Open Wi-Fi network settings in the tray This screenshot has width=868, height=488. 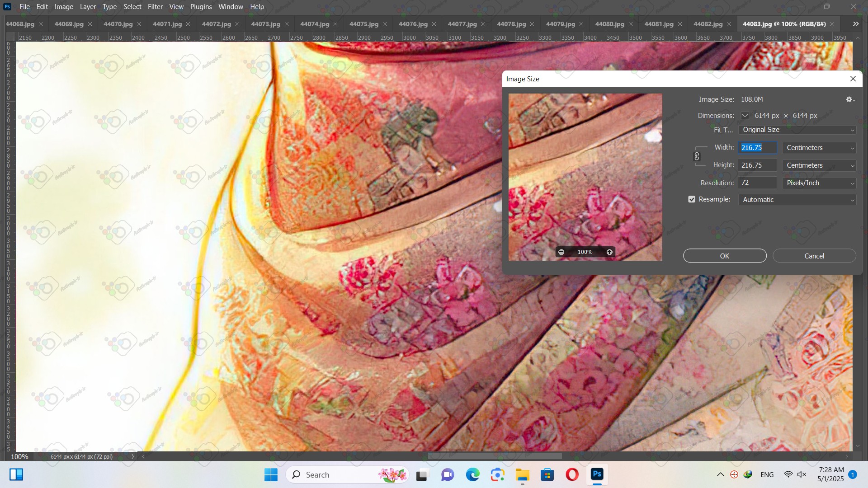click(x=788, y=474)
